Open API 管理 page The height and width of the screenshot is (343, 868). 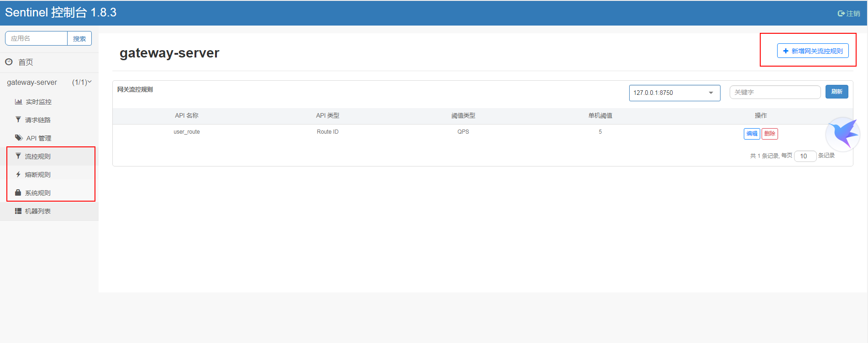pos(39,138)
